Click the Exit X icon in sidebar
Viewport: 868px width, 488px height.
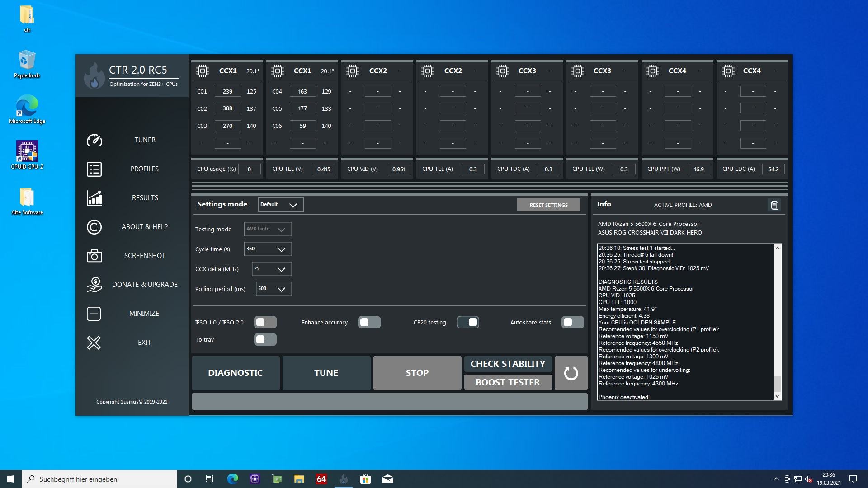pyautogui.click(x=94, y=343)
